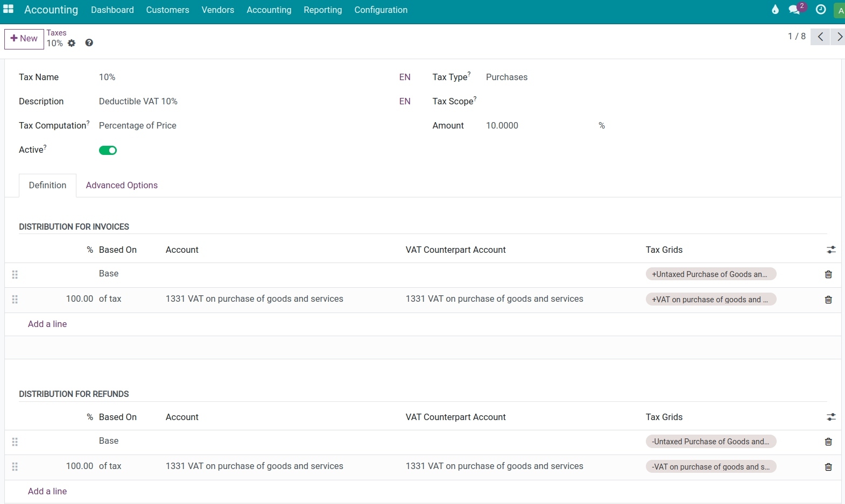This screenshot has height=504, width=845.
Task: Open the Configuration menu
Action: tap(381, 10)
